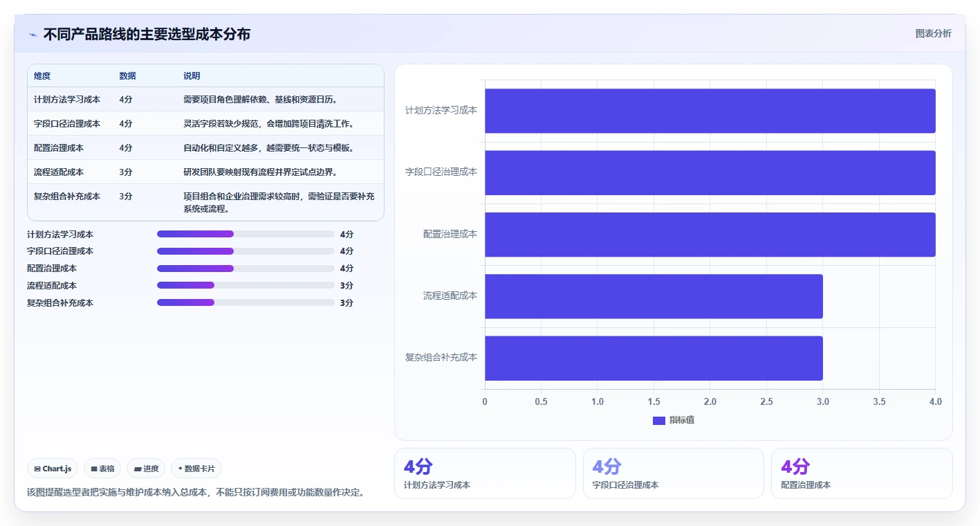Toggle the 指标值 legend item

[x=674, y=420]
